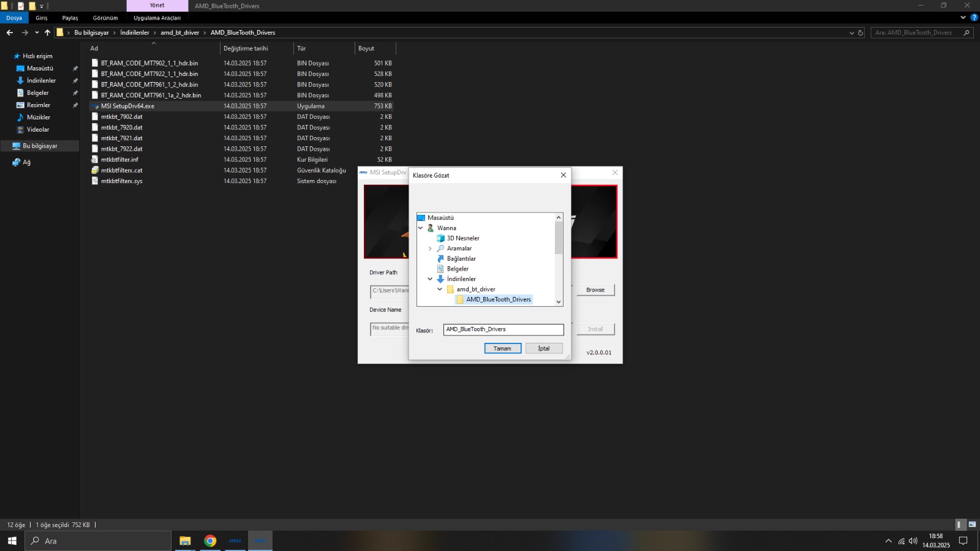Select the mtkbtfilterx.sys file icon
The width and height of the screenshot is (980, 551).
tap(95, 181)
